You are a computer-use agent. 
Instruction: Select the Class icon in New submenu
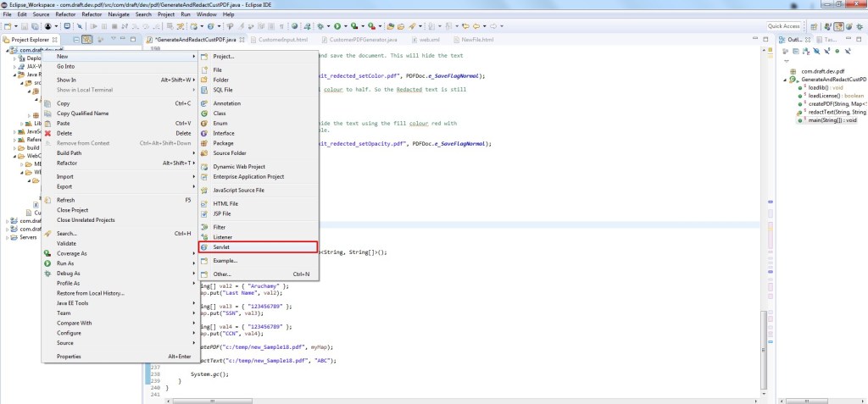pos(204,113)
